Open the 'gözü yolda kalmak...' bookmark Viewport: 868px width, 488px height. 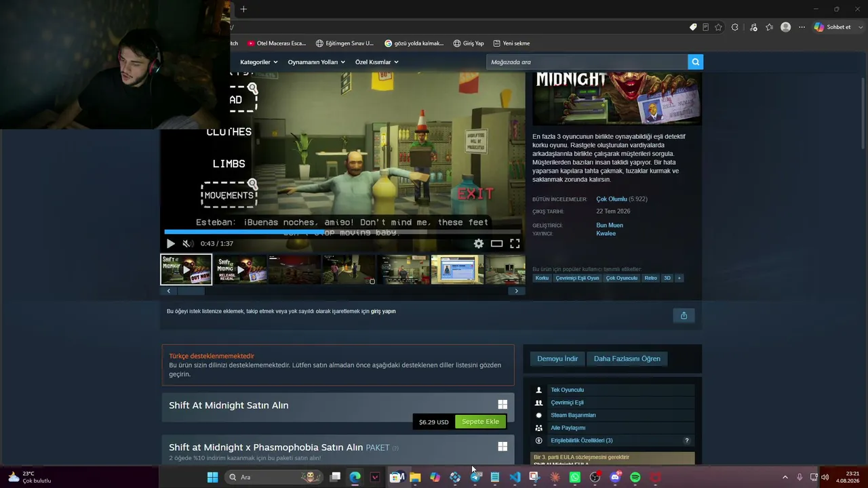pos(414,43)
